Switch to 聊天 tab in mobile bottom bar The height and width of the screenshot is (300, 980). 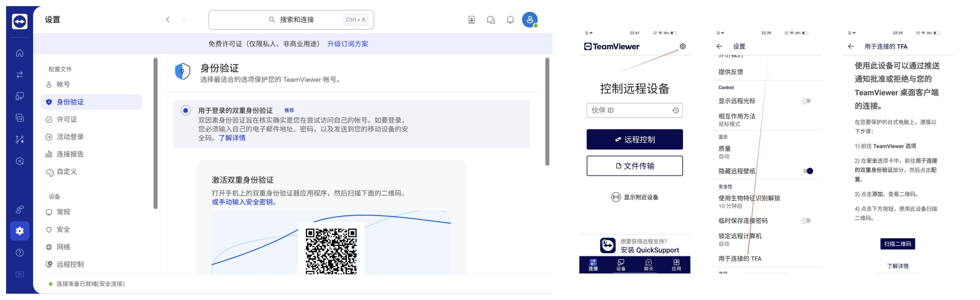click(x=649, y=265)
